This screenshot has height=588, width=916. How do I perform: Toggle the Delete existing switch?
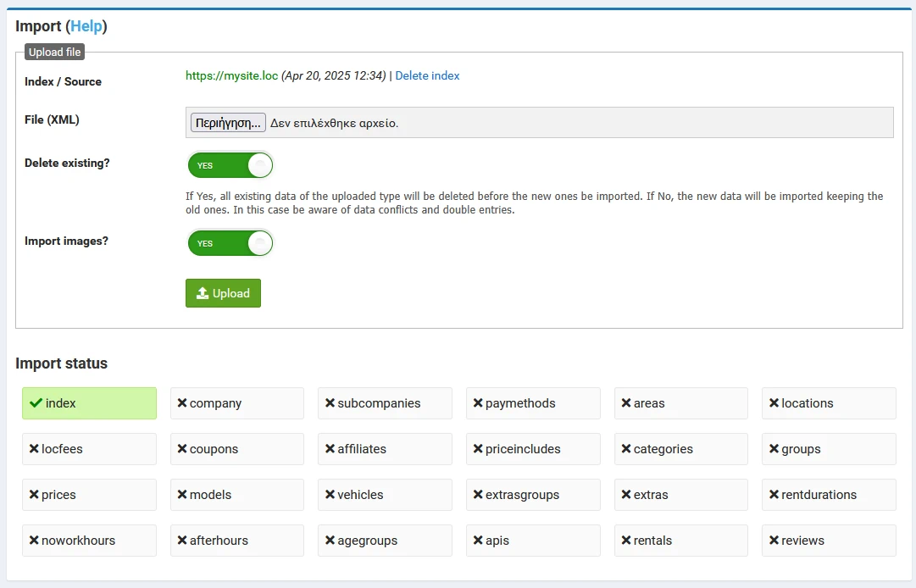coord(230,165)
